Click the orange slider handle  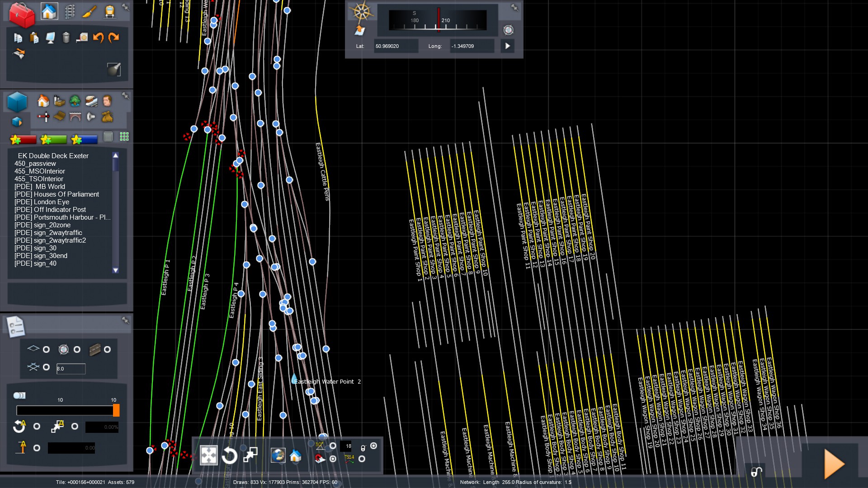[x=116, y=410]
